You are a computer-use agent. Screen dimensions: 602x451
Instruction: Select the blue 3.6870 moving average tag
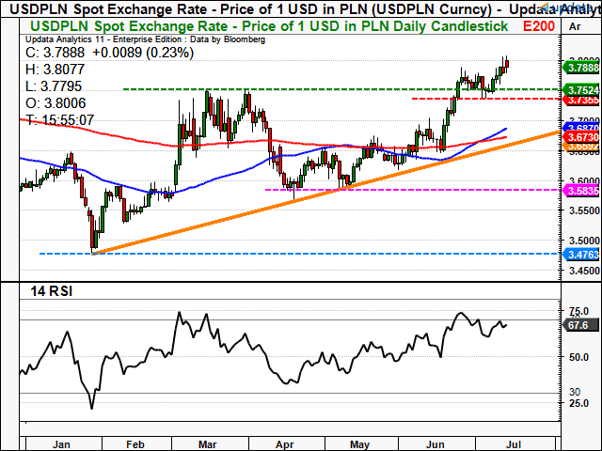(582, 127)
